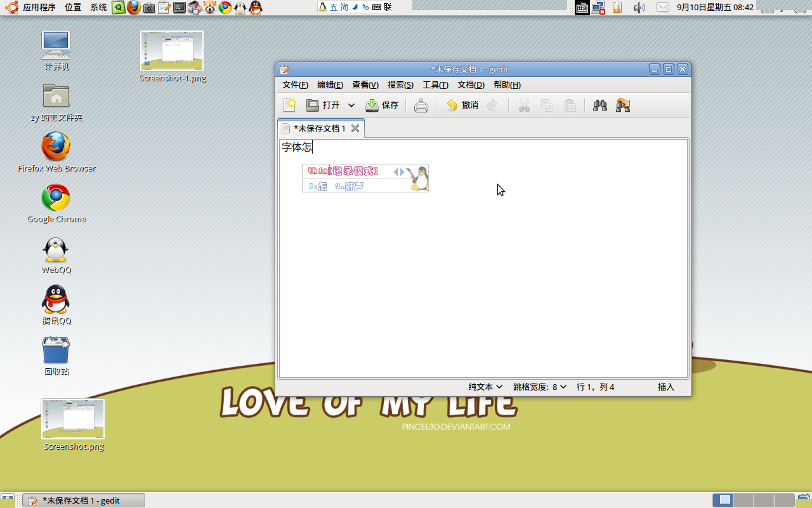Create a new document in gedit
Viewport: 812px width, 508px height.
(289, 105)
